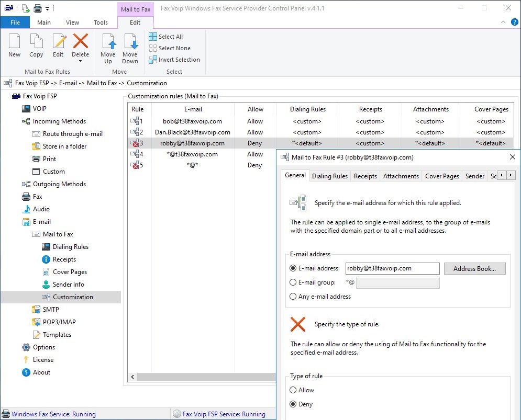Viewport: 521px width, 420px height.
Task: Select the E-mail group radio button
Action: [293, 282]
